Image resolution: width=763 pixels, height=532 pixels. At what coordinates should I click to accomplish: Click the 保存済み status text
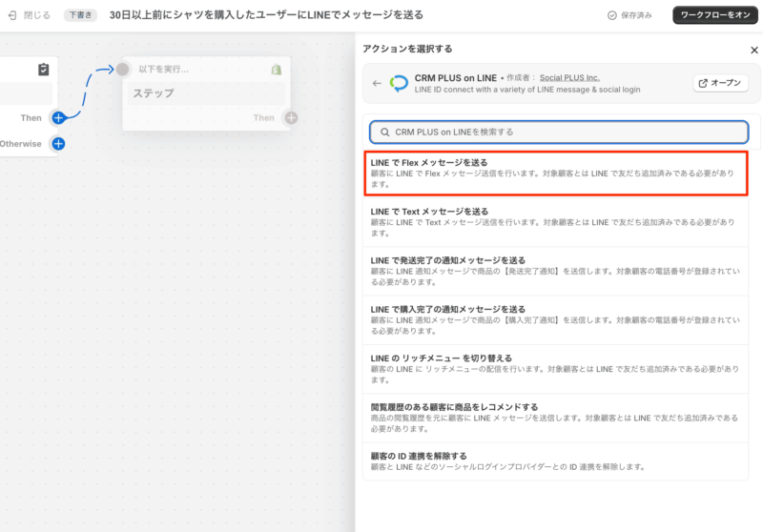636,15
